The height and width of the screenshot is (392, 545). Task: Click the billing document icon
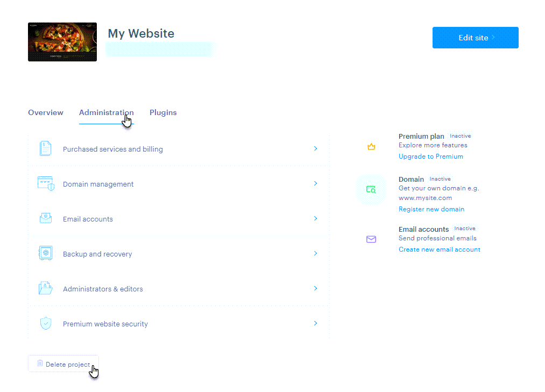tap(45, 148)
